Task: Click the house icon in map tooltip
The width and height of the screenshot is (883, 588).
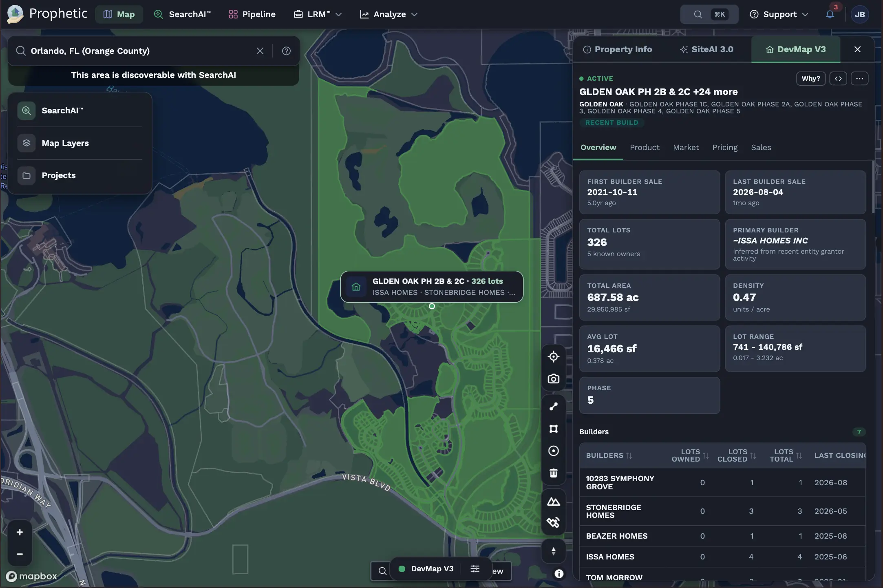Action: coord(356,287)
